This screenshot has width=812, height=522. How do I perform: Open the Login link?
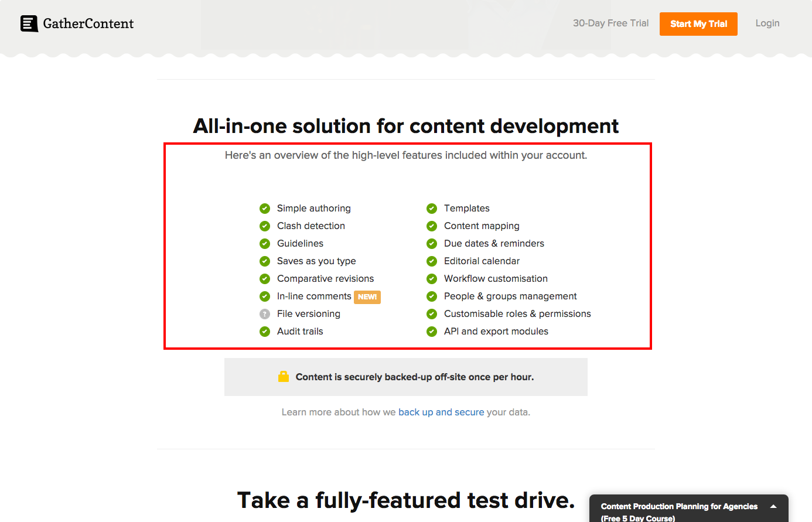[x=767, y=23]
